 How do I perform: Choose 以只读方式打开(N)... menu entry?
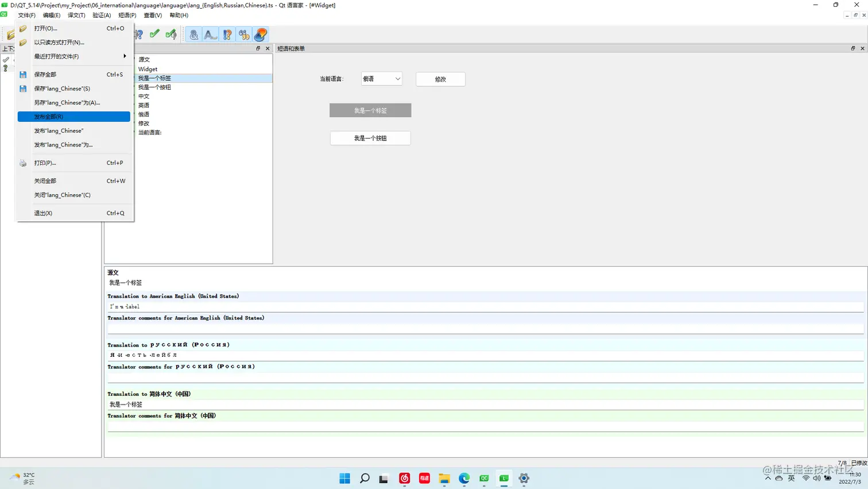point(74,43)
